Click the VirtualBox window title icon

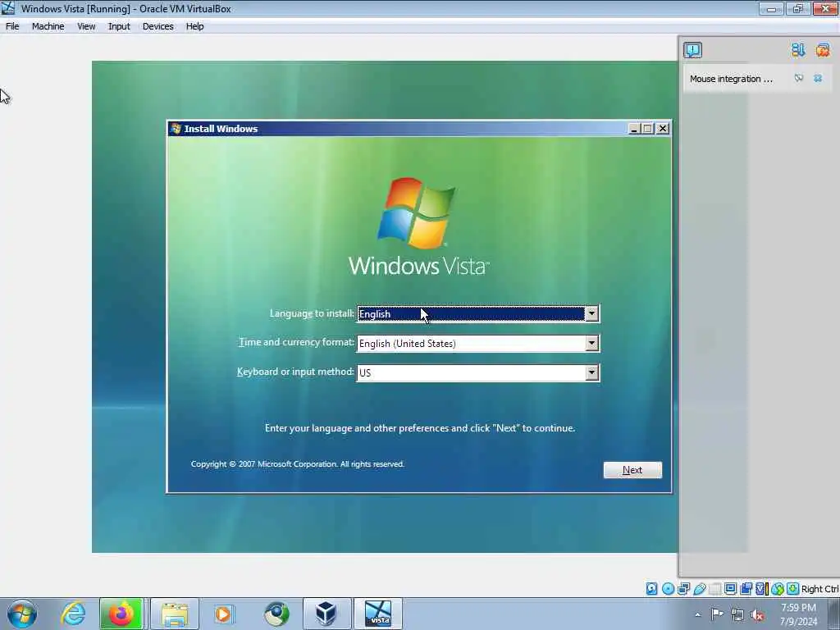[x=8, y=8]
